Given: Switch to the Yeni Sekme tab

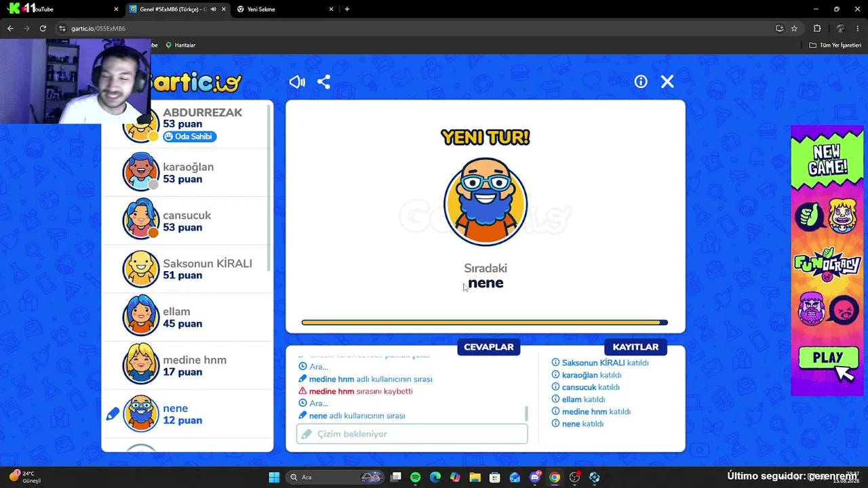Looking at the screenshot, I should [x=285, y=9].
